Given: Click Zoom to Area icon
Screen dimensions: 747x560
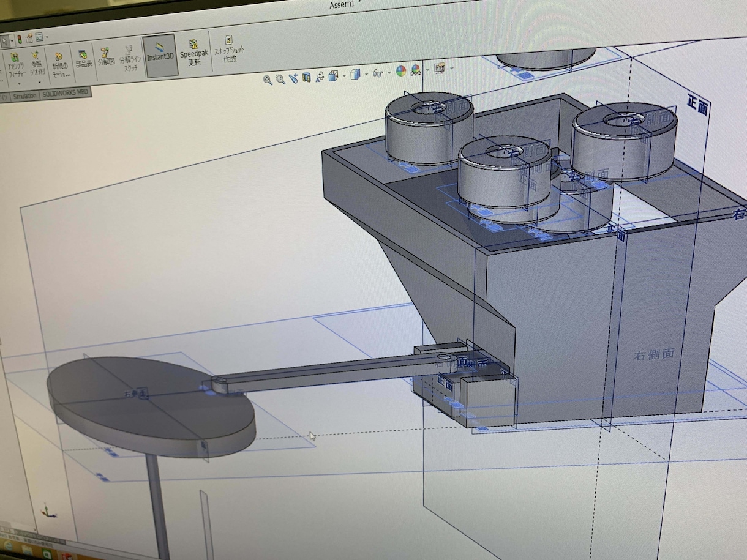Looking at the screenshot, I should tap(280, 79).
